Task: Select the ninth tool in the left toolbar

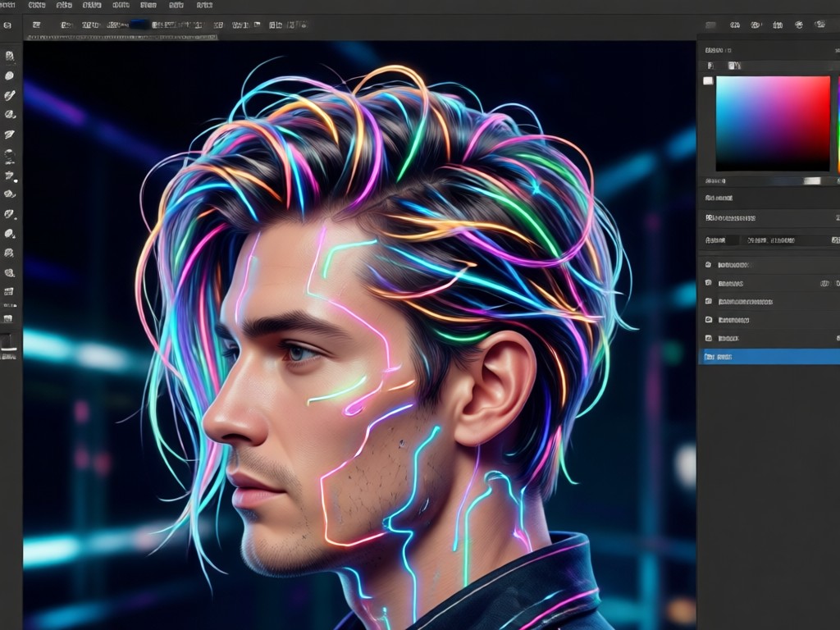Action: click(9, 214)
